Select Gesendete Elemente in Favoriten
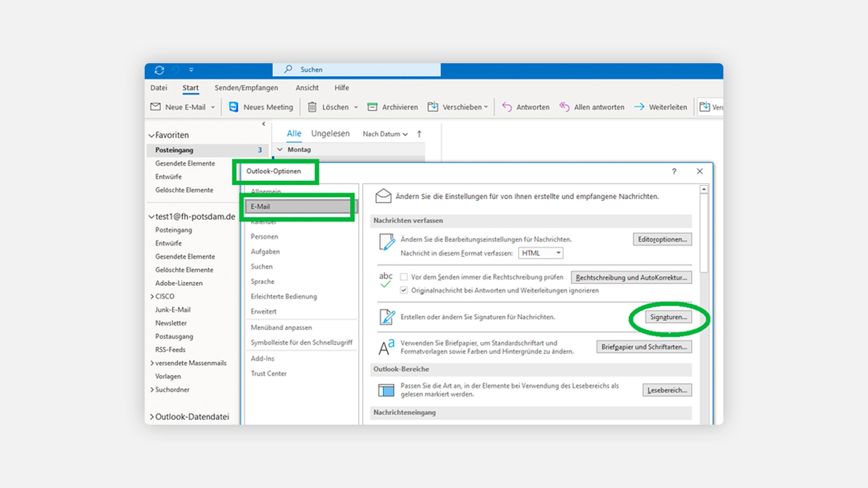 click(x=185, y=163)
